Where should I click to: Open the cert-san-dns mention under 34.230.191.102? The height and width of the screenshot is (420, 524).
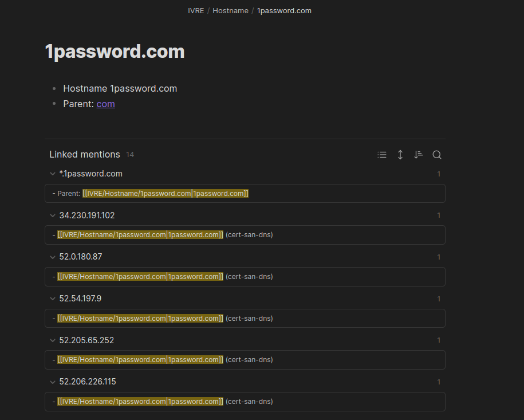click(140, 234)
